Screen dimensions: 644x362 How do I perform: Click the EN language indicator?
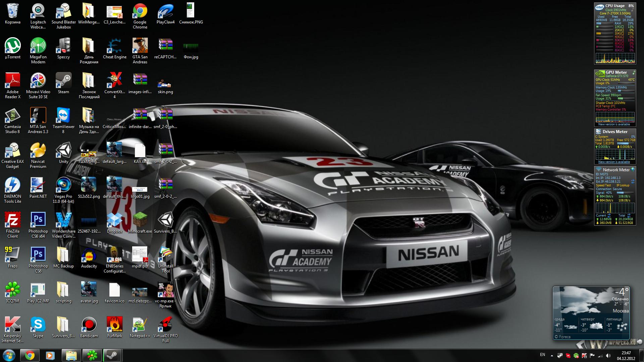click(x=542, y=355)
